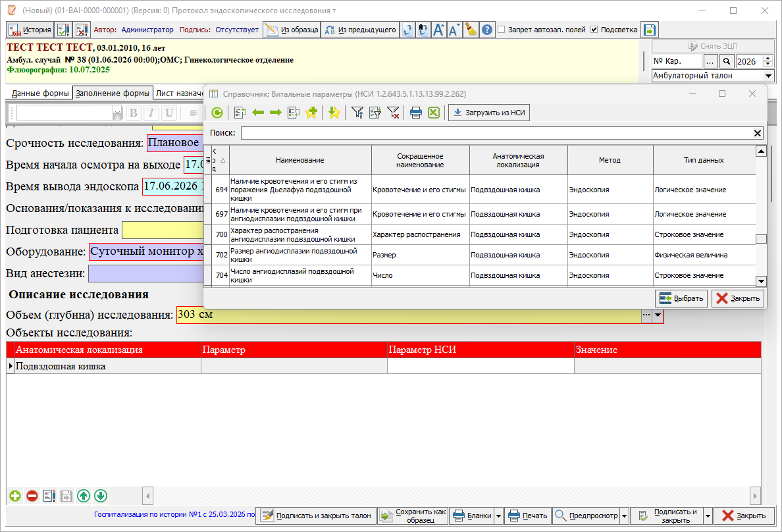Clear the Поиск field with X
This screenshot has width=782, height=532.
758,133
